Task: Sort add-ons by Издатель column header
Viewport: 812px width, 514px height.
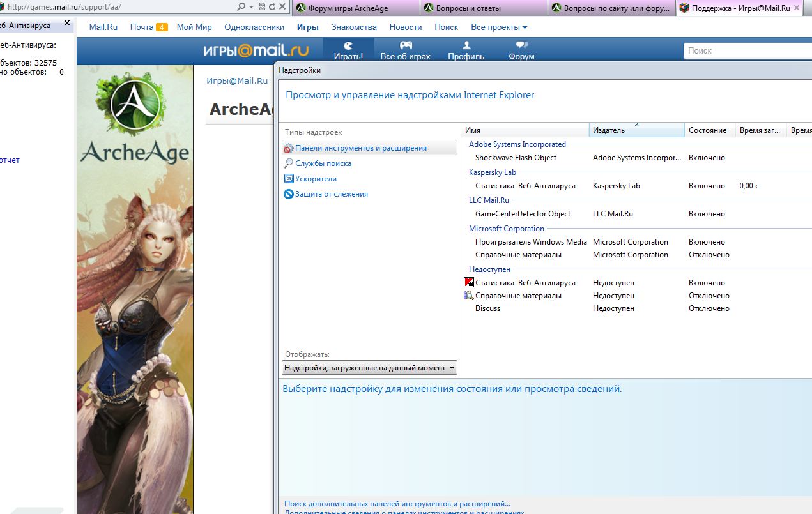Action: pos(636,130)
